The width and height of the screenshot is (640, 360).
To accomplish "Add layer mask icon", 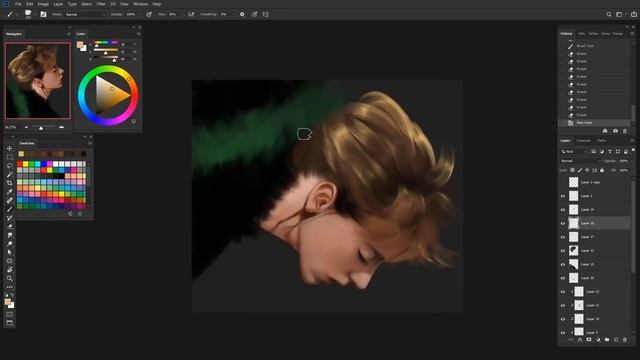I will (589, 340).
